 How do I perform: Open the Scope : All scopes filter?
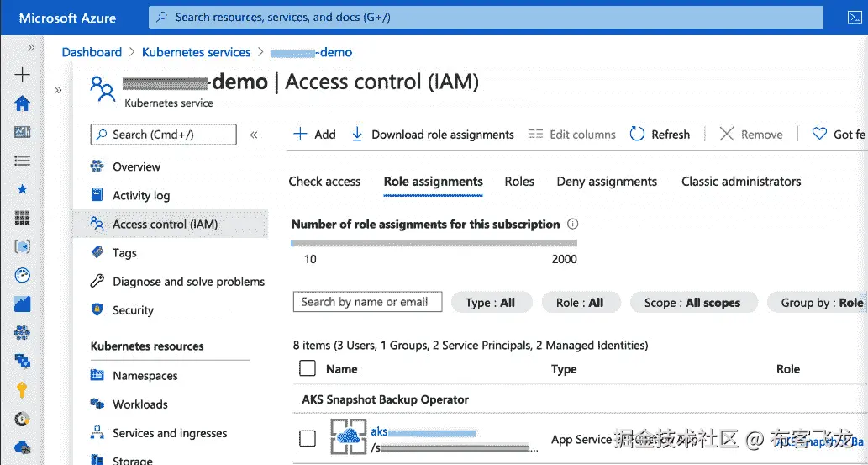tap(692, 303)
